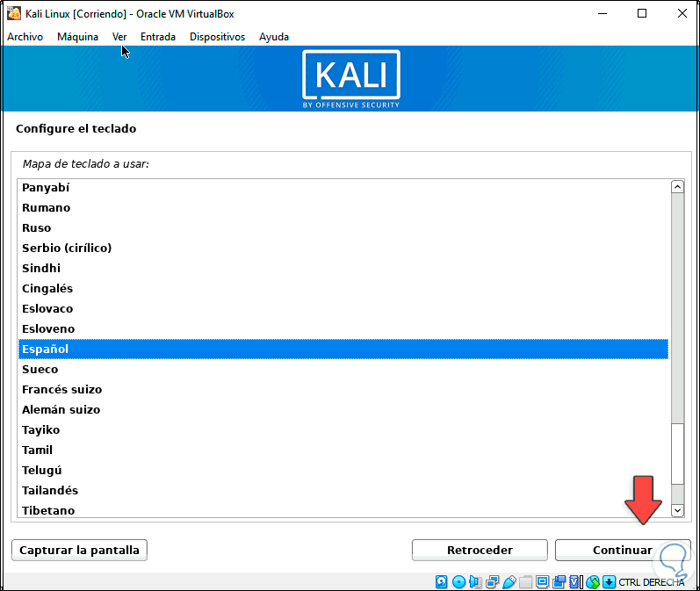Image resolution: width=700 pixels, height=591 pixels.
Task: Select Cingalés keyboard layout
Action: point(343,288)
